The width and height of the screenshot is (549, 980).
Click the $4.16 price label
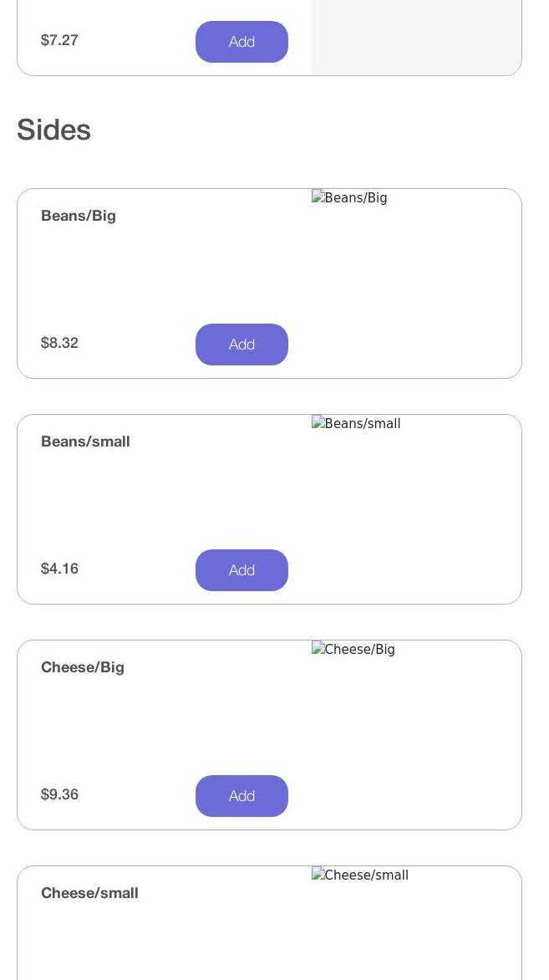point(59,568)
